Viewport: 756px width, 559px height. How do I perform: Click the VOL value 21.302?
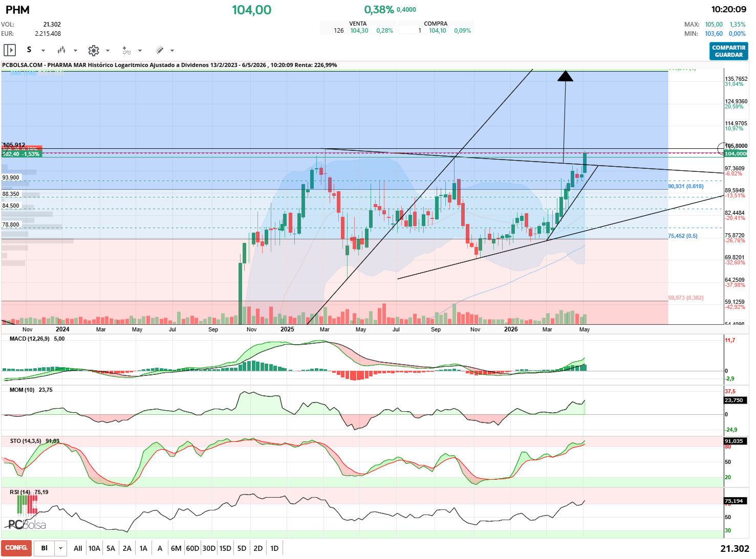tap(52, 25)
